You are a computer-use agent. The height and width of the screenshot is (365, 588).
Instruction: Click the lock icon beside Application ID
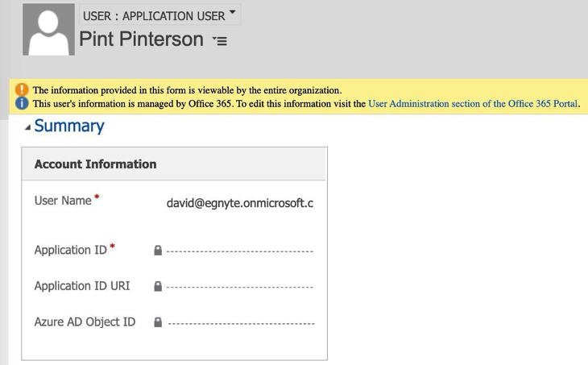[158, 251]
